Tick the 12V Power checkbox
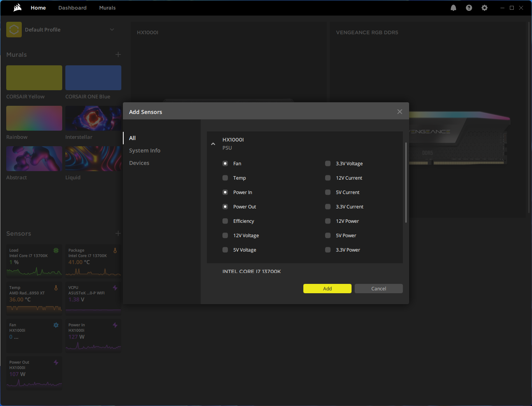This screenshot has height=406, width=532. [328, 221]
